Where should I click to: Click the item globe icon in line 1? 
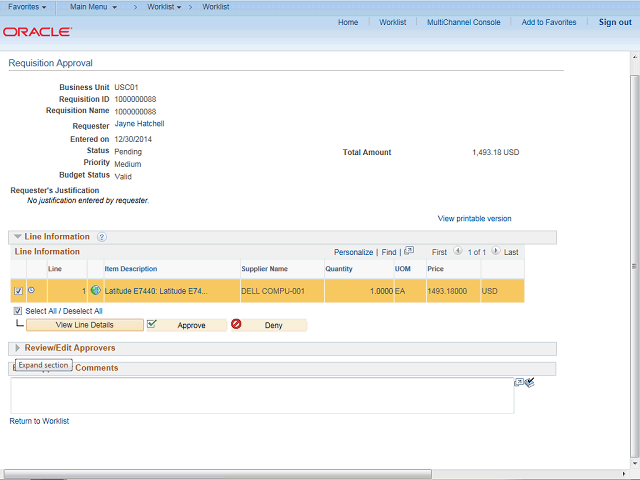[x=95, y=291]
